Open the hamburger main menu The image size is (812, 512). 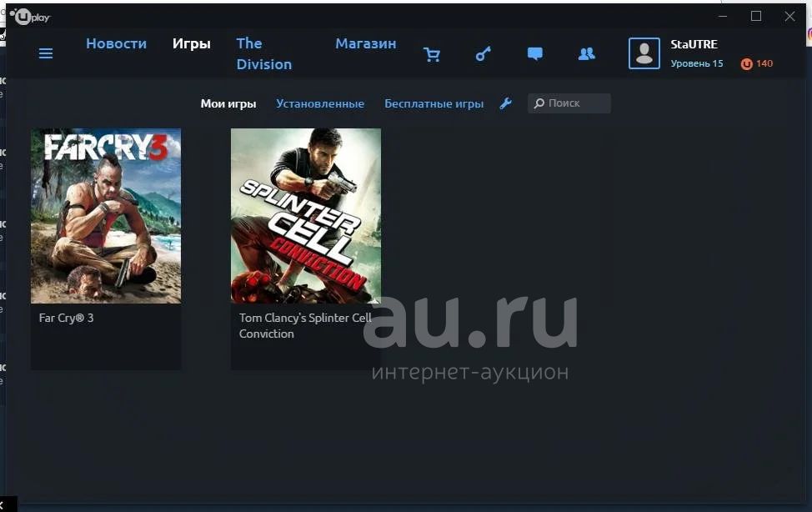[x=46, y=53]
